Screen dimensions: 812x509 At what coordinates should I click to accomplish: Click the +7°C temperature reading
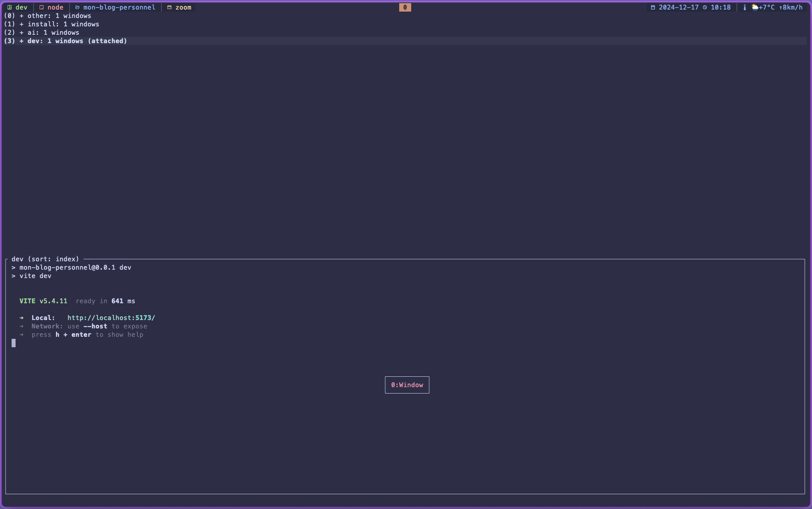coord(767,7)
